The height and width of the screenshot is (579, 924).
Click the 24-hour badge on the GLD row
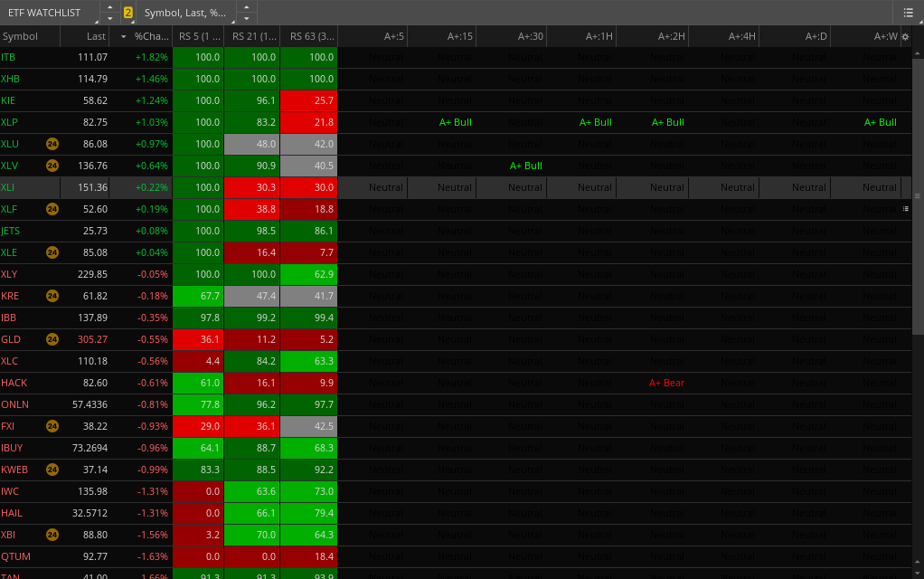(52, 339)
